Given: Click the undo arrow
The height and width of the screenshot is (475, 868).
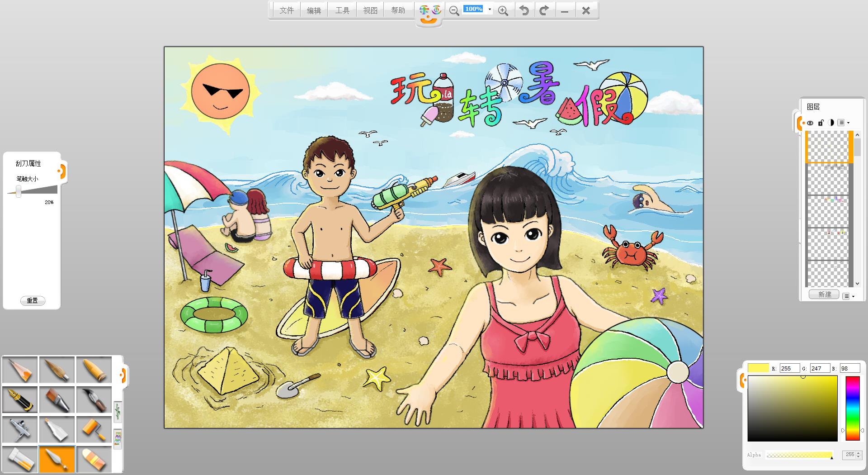Looking at the screenshot, I should coord(524,10).
